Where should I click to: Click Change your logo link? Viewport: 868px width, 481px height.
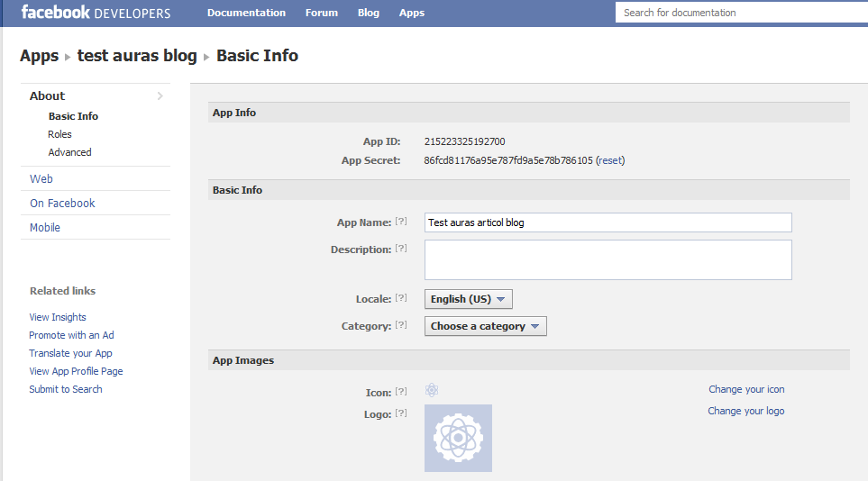[745, 411]
